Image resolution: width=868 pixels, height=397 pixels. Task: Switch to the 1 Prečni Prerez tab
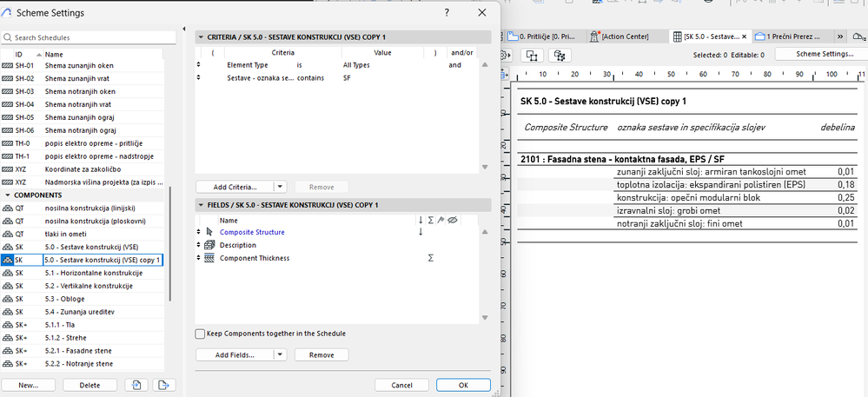[x=792, y=36]
